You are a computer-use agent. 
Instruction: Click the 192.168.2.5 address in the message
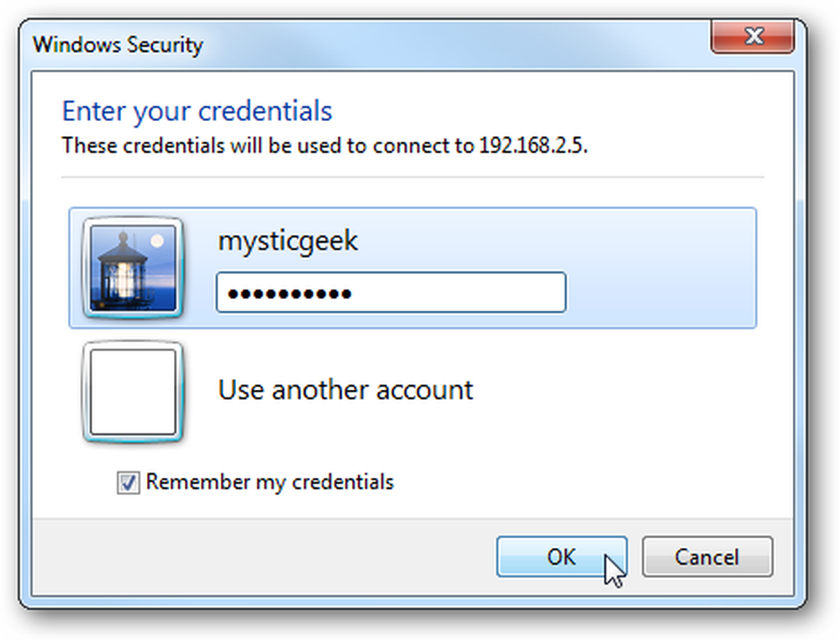point(533,145)
